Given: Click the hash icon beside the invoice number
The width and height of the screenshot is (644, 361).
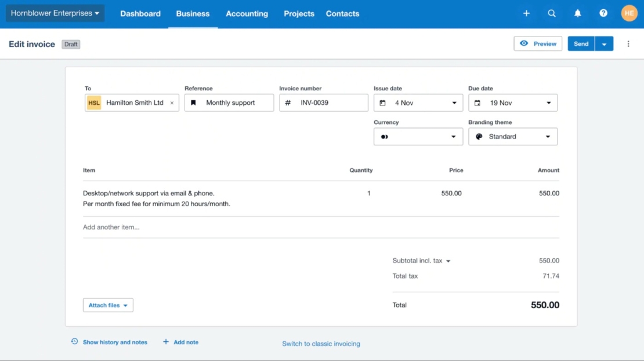Looking at the screenshot, I should pyautogui.click(x=288, y=103).
